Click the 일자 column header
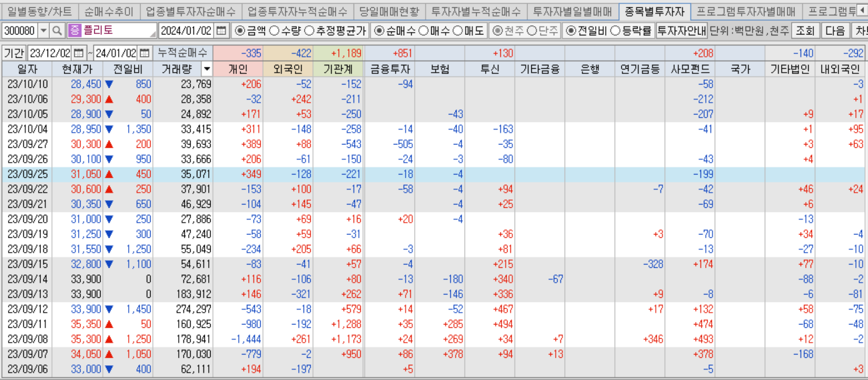Viewport: 868px width, 380px height. (x=27, y=69)
